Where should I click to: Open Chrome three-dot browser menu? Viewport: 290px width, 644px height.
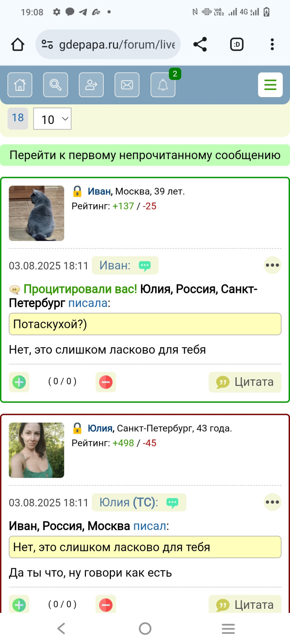tap(272, 44)
